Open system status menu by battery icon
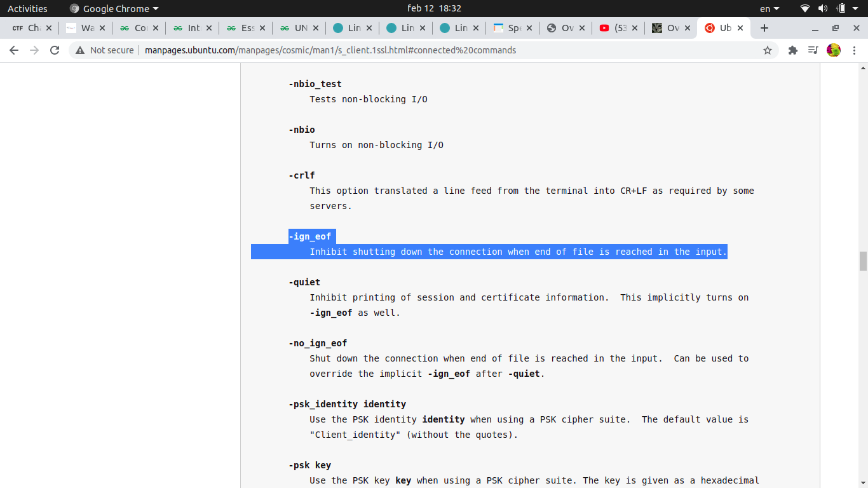868x488 pixels. point(841,9)
